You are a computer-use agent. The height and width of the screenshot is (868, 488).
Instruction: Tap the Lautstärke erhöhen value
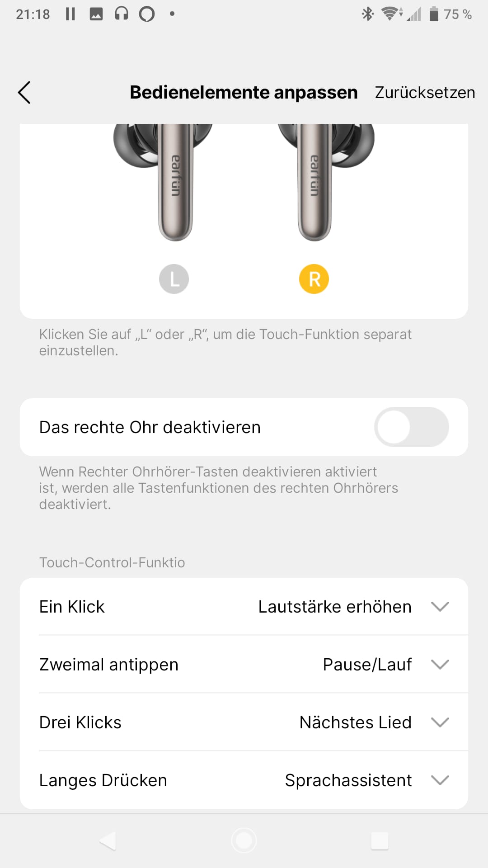335,607
